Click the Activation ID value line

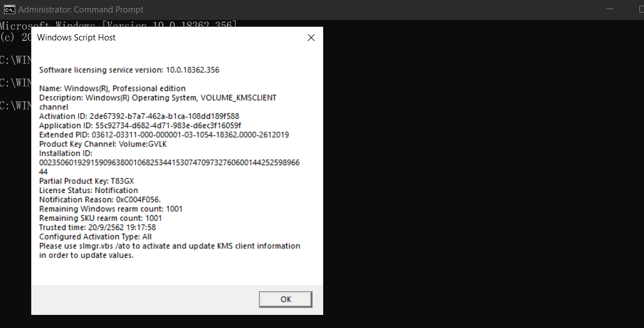tap(139, 116)
